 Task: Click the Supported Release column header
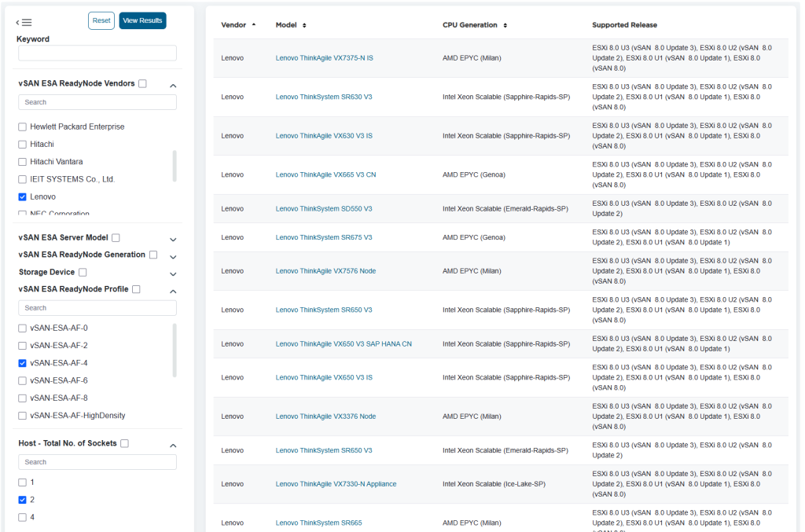(624, 24)
